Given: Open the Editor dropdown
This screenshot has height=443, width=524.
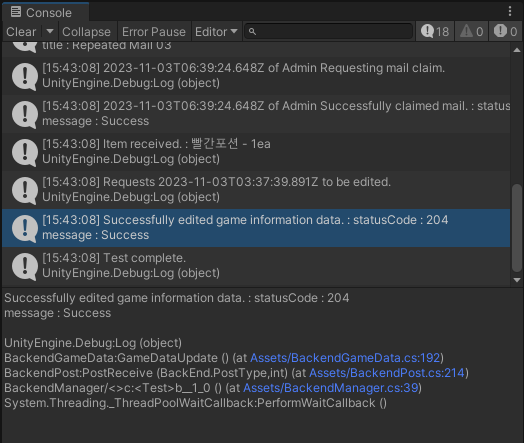Looking at the screenshot, I should [x=216, y=32].
